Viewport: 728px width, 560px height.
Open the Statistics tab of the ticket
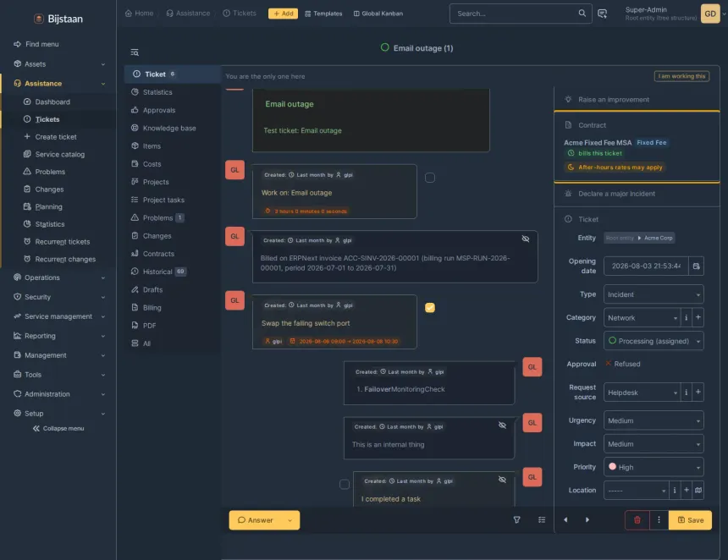click(x=157, y=92)
